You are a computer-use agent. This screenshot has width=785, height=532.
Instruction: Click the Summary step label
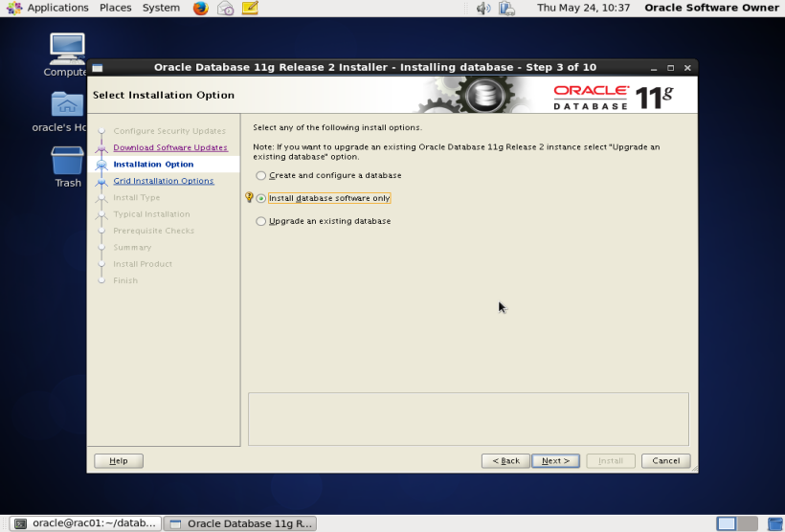click(132, 247)
